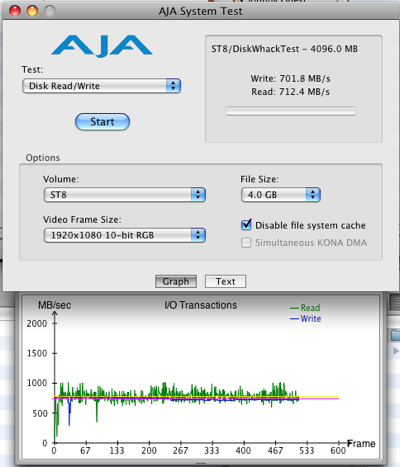Open the Test type dropdown
Screen dimensions: 400x467
[101, 86]
